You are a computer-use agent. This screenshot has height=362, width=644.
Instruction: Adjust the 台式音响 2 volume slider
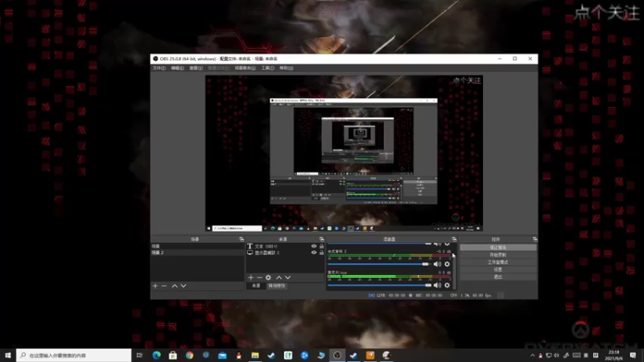[x=379, y=264]
